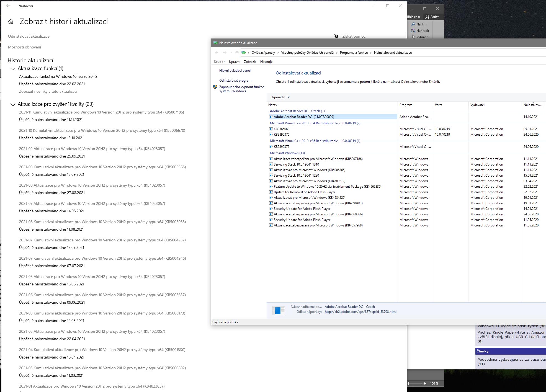Click the Sdílet person icon
The image size is (546, 392).
click(427, 17)
